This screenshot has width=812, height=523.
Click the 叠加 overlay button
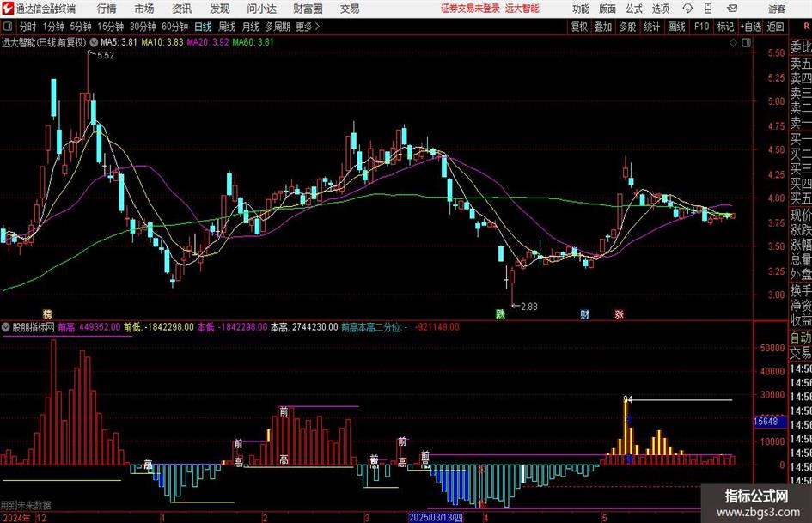pos(603,27)
